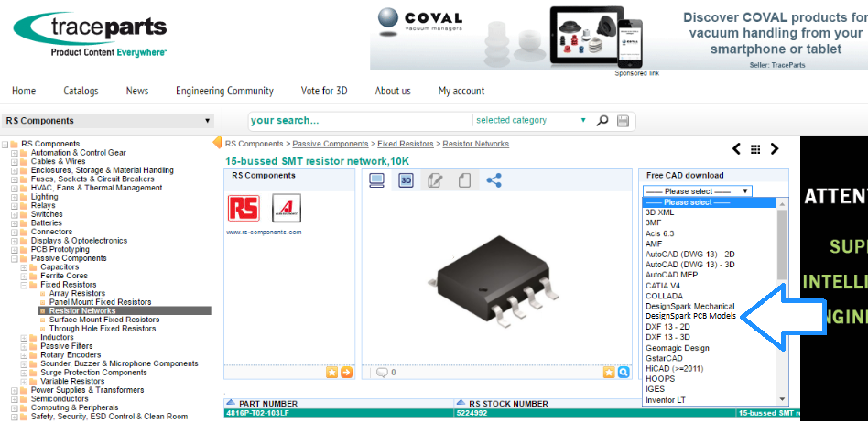Open Engineering Community menu

click(x=224, y=91)
